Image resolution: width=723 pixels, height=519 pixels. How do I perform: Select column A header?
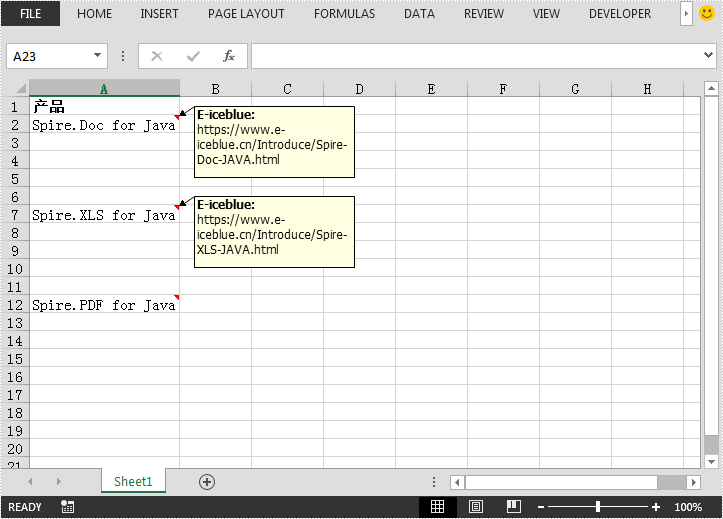[x=104, y=88]
